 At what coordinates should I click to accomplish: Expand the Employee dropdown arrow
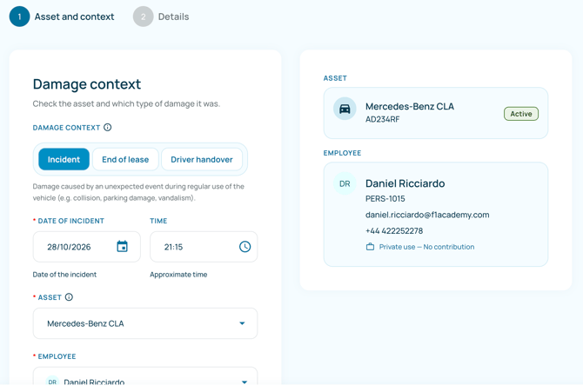245,382
